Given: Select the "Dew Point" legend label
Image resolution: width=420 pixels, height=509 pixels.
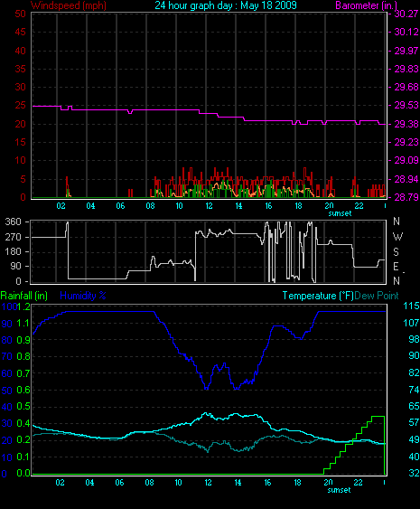Looking at the screenshot, I should 377,296.
